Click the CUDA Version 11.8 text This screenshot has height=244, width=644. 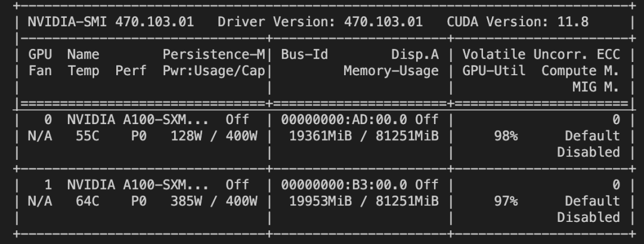click(517, 22)
